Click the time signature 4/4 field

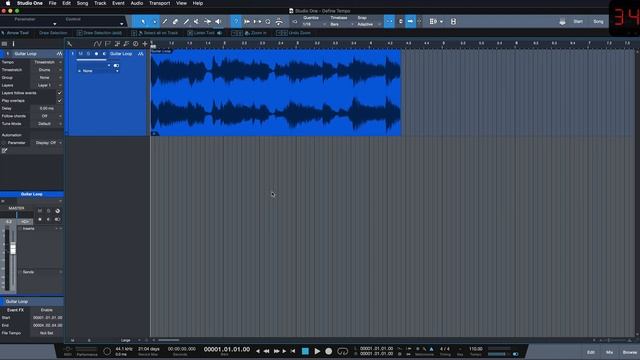click(444, 349)
